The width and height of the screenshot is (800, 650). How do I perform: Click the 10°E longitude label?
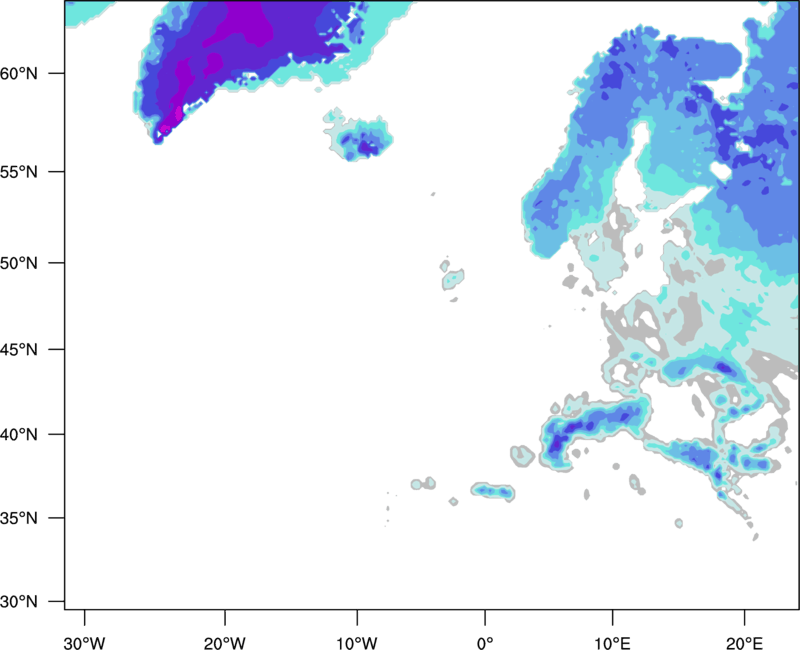(612, 643)
